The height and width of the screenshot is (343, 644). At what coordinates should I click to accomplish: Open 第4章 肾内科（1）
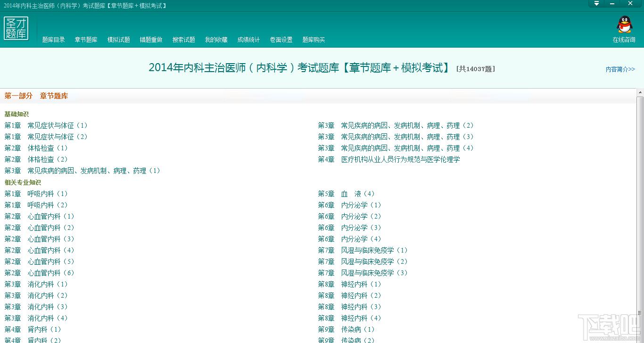pos(33,329)
